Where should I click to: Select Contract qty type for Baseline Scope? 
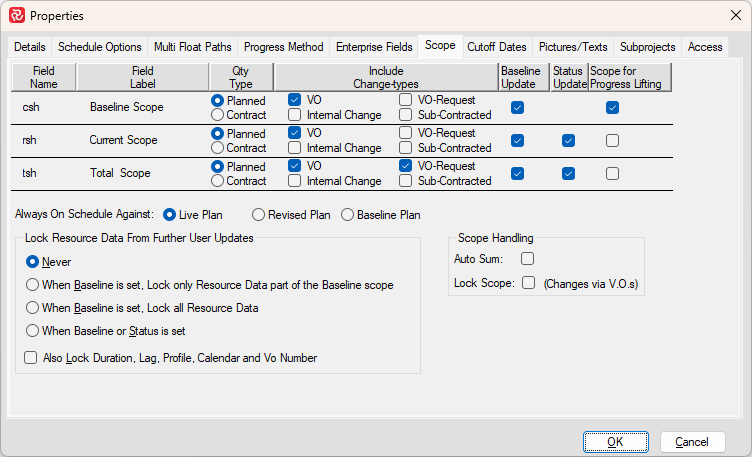217,115
